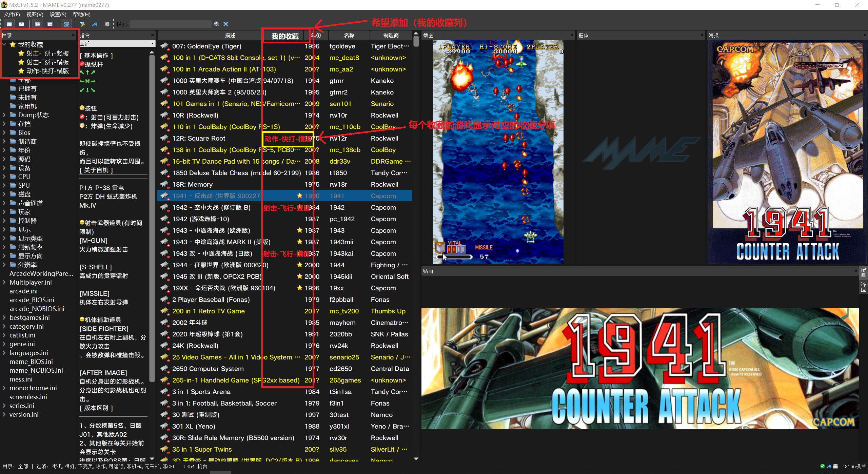Expand the category.ini tree node
This screenshot has height=474, width=868.
click(4, 326)
